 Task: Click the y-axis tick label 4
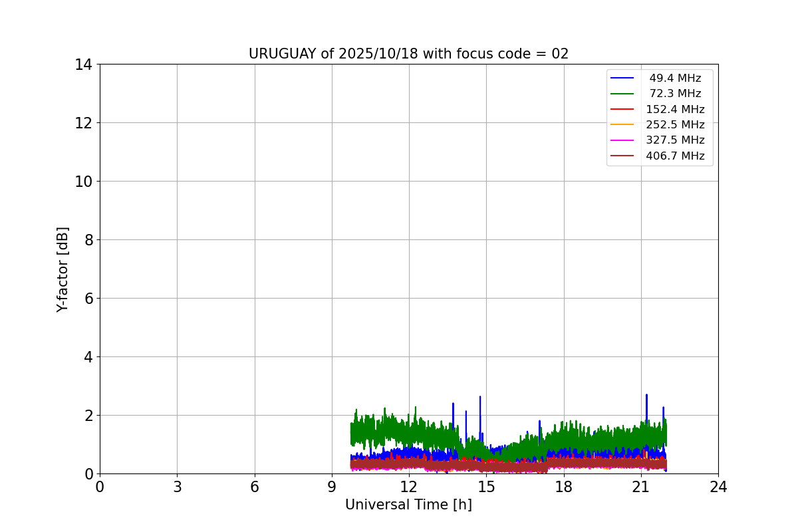click(88, 357)
